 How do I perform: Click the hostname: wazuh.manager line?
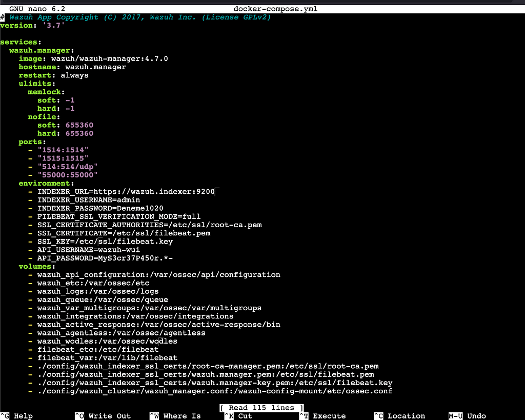[x=72, y=67]
